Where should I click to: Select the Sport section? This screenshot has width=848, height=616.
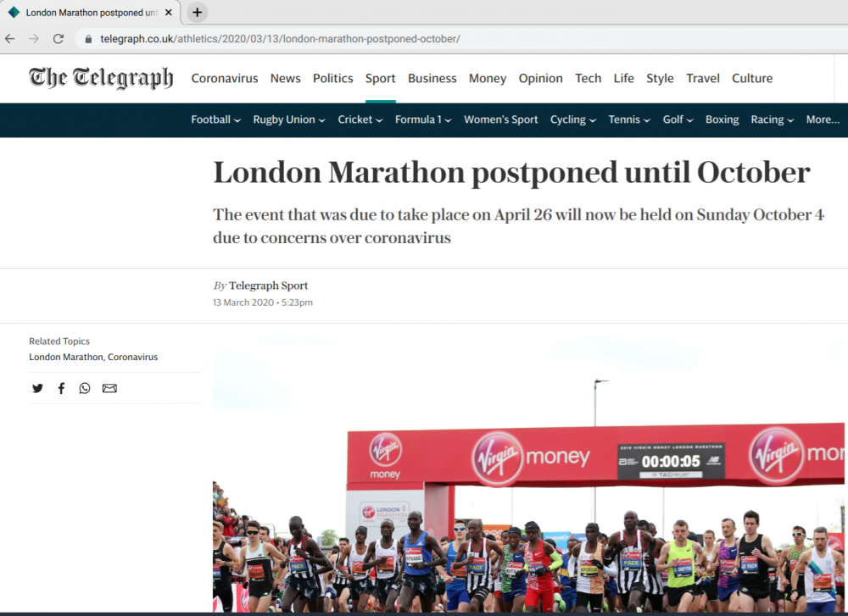[x=380, y=78]
